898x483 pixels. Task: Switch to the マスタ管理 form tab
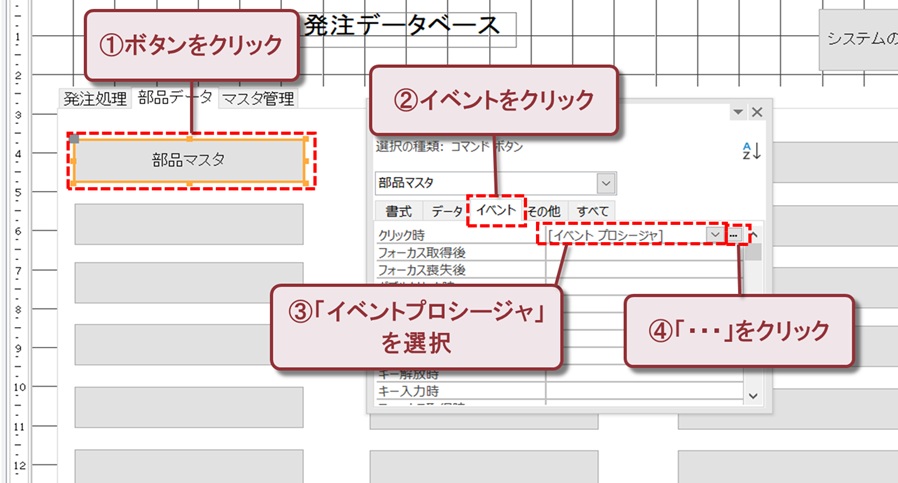[x=258, y=98]
